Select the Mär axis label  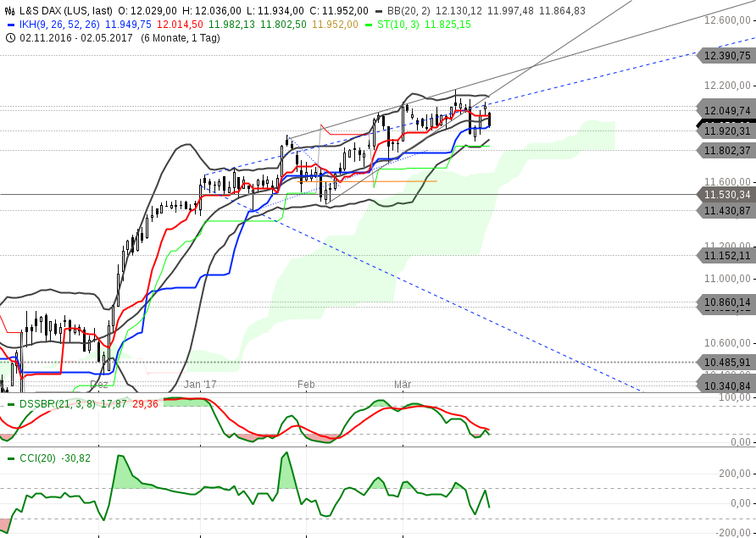coord(401,384)
